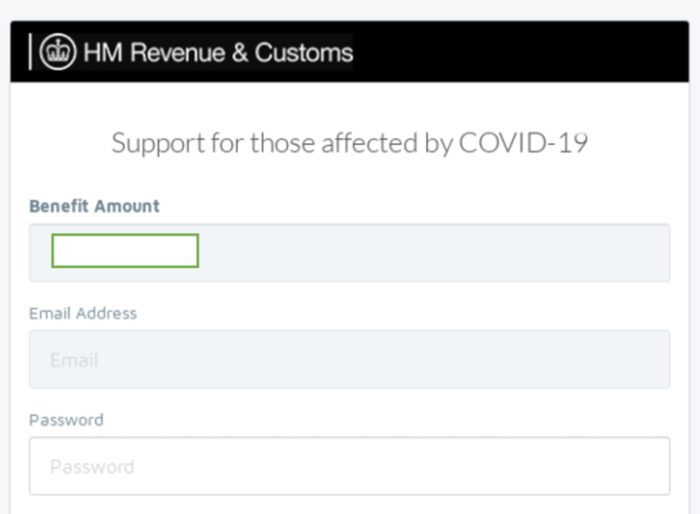Click the Email Address label
700x514 pixels.
tap(83, 313)
